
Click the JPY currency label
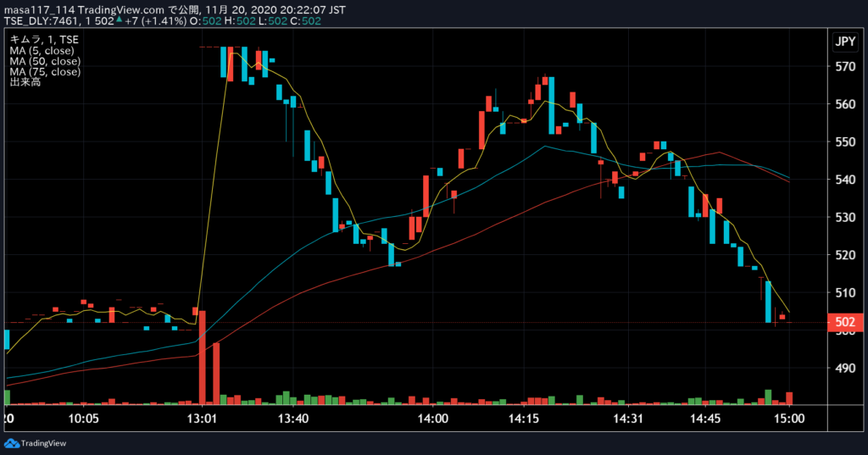[x=845, y=42]
